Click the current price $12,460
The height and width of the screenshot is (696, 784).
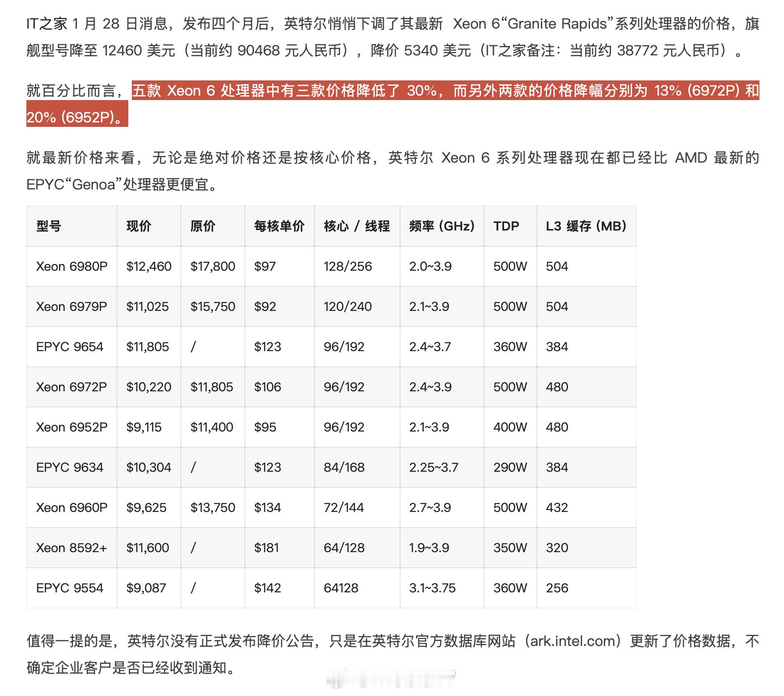click(x=149, y=266)
